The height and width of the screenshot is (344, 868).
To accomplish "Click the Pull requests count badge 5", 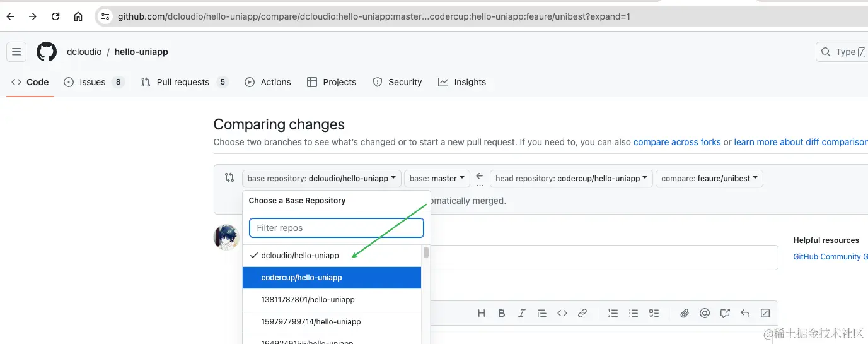I will (x=222, y=82).
